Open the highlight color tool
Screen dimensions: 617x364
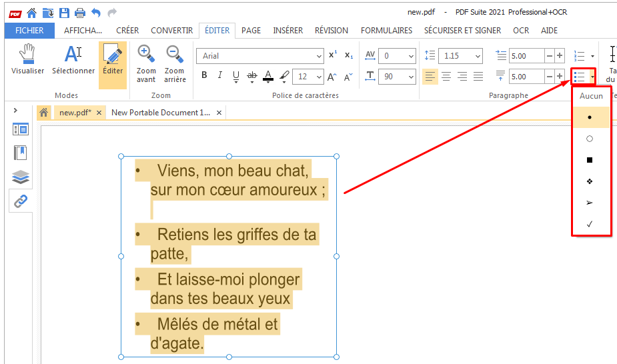(x=284, y=76)
